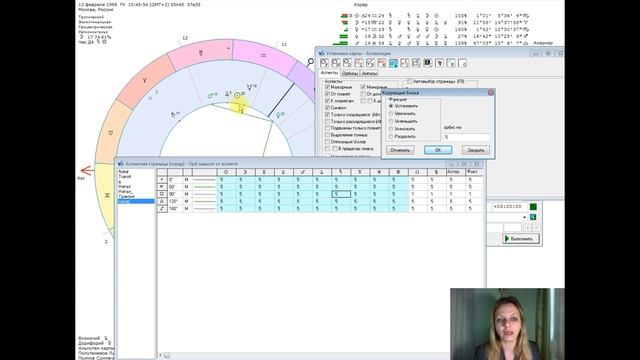This screenshot has height=360, width=640.
Task: Click the Выполнить button
Action: point(521,238)
